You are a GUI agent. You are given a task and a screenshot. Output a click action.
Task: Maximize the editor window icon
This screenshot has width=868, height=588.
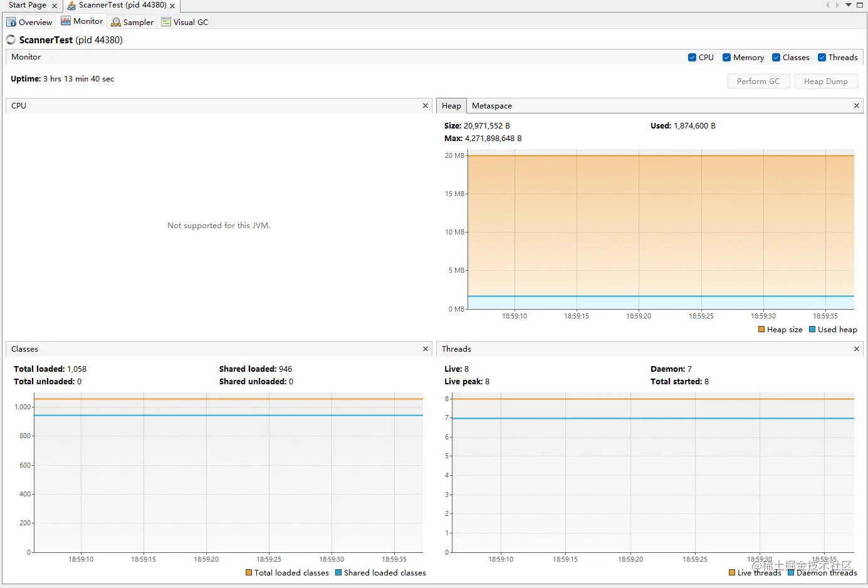pos(860,5)
